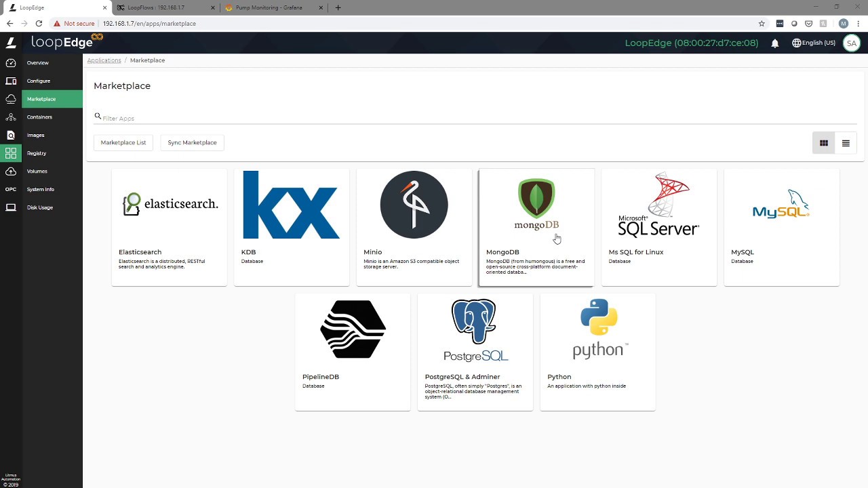
Task: Click the Containers nodes icon in sidebar
Action: point(11,117)
